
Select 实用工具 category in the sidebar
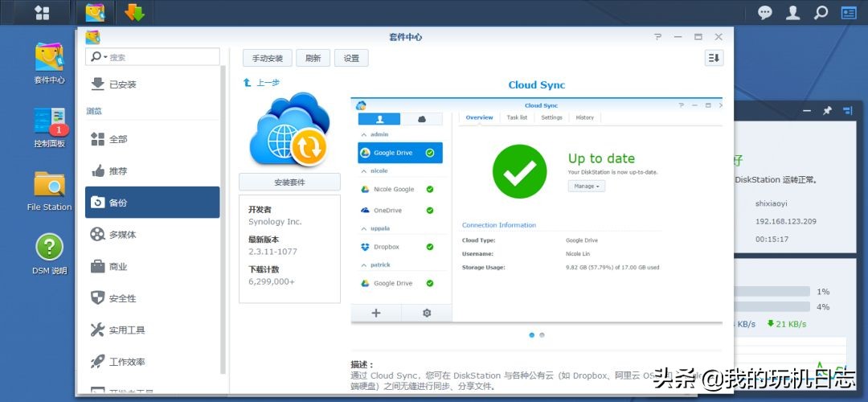coord(152,330)
